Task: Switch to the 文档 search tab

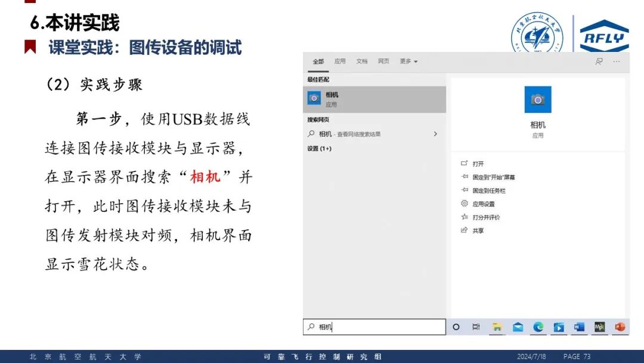Action: [x=362, y=61]
